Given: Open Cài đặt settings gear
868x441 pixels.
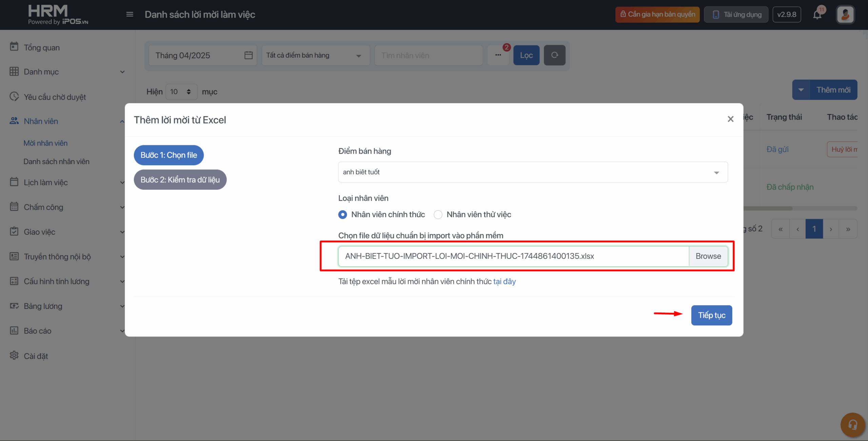Looking at the screenshot, I should tap(14, 356).
